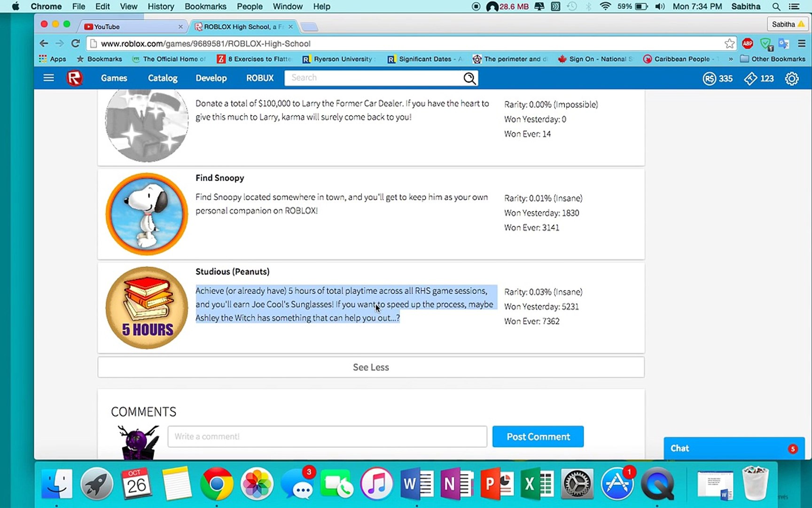Screen dimensions: 812x508
Task: Open Finder from the dock
Action: (57, 484)
